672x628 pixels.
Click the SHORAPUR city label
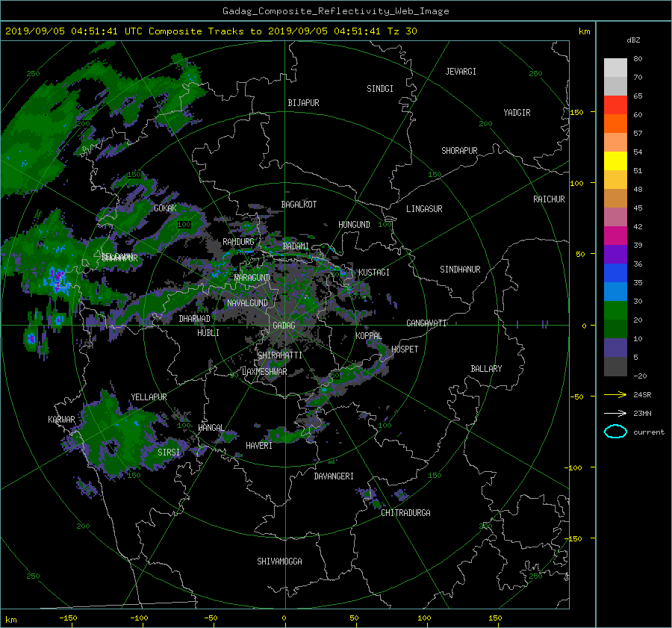click(x=459, y=151)
